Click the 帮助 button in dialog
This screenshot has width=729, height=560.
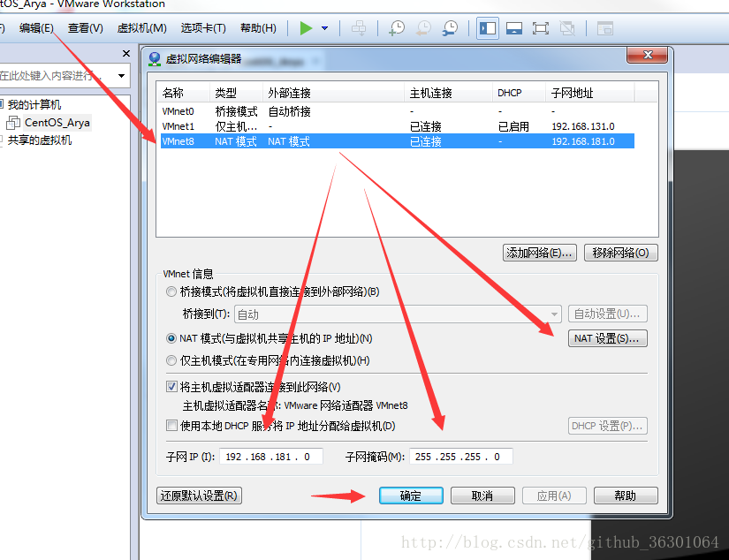[x=626, y=496]
